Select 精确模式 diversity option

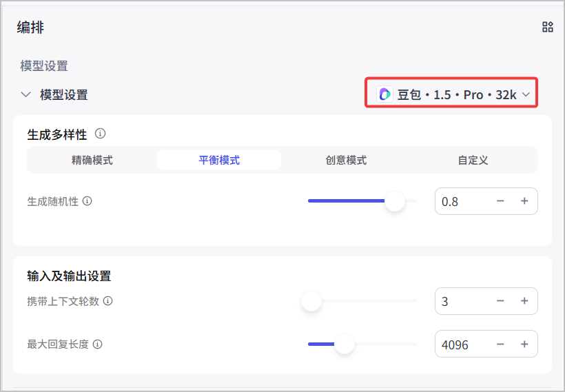pos(92,160)
